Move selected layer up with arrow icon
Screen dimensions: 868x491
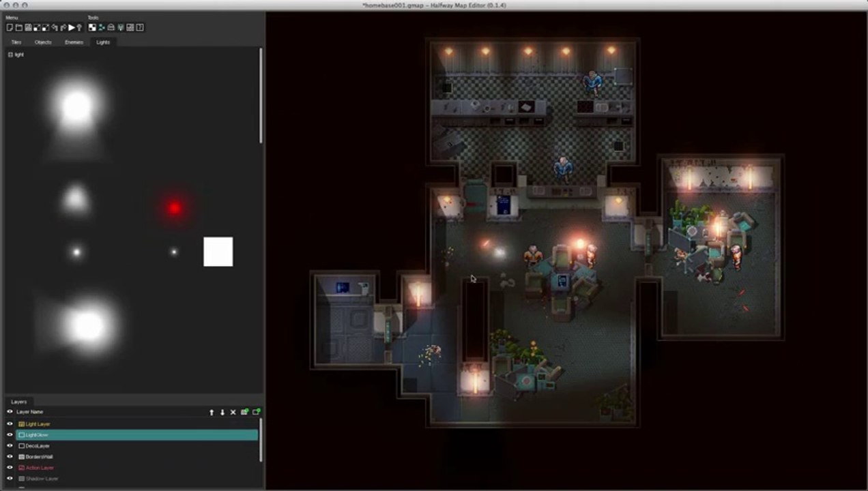212,412
